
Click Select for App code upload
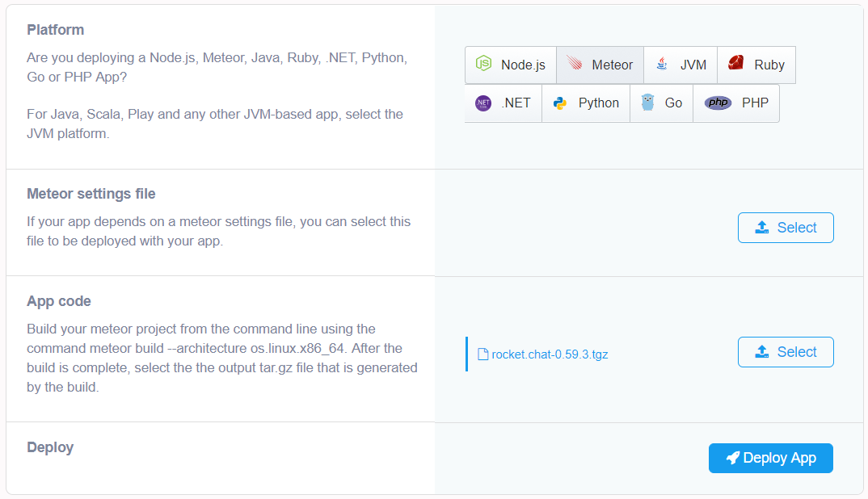786,352
